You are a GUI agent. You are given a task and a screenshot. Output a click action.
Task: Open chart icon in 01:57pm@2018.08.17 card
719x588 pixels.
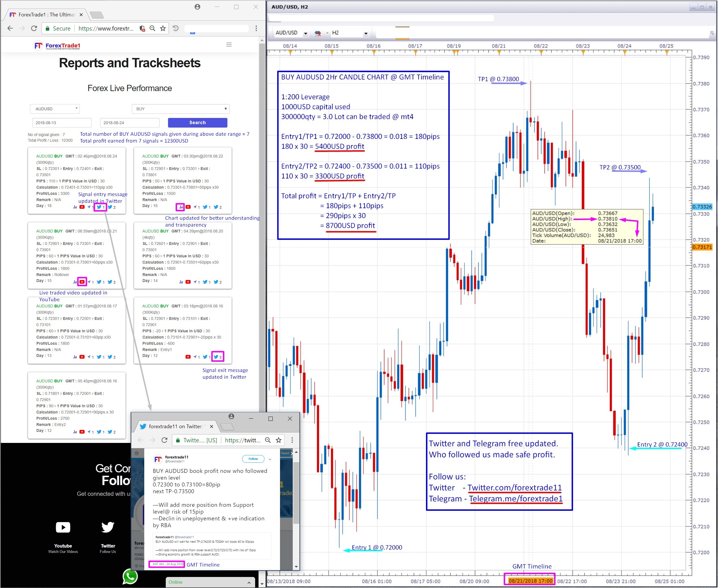pyautogui.click(x=75, y=357)
